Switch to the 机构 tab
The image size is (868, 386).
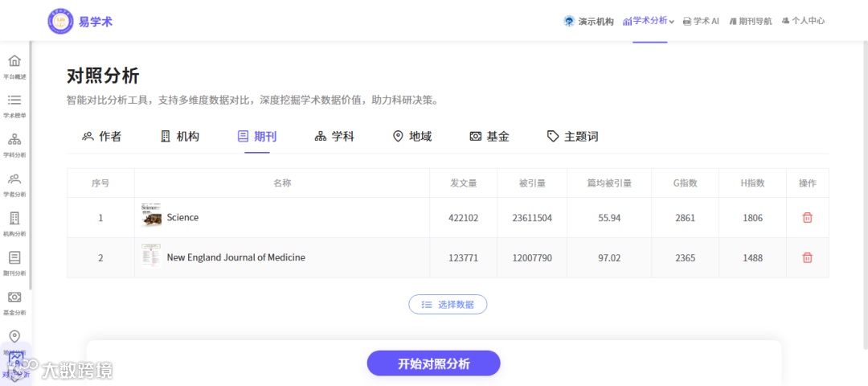click(x=180, y=136)
